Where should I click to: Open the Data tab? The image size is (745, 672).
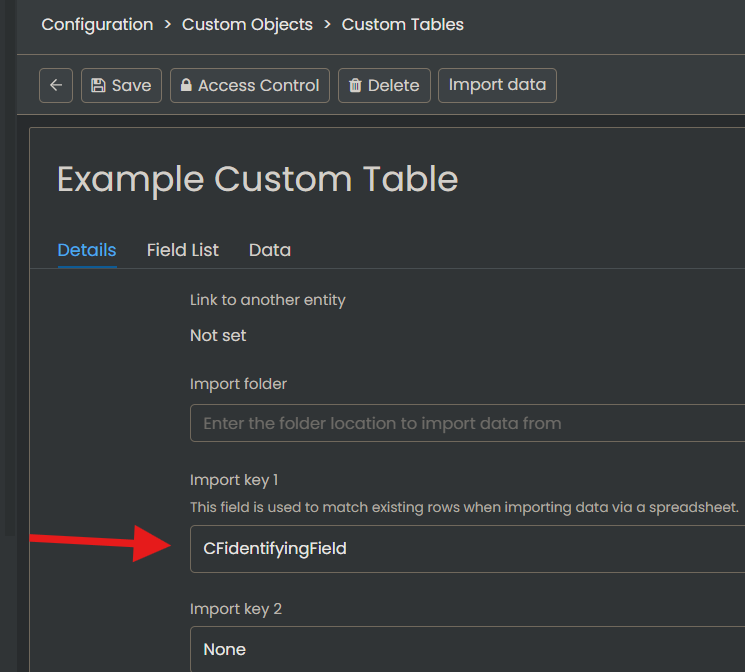[x=270, y=250]
